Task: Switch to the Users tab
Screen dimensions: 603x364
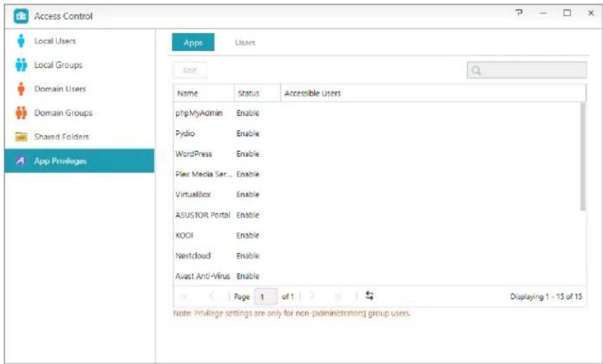Action: click(245, 42)
